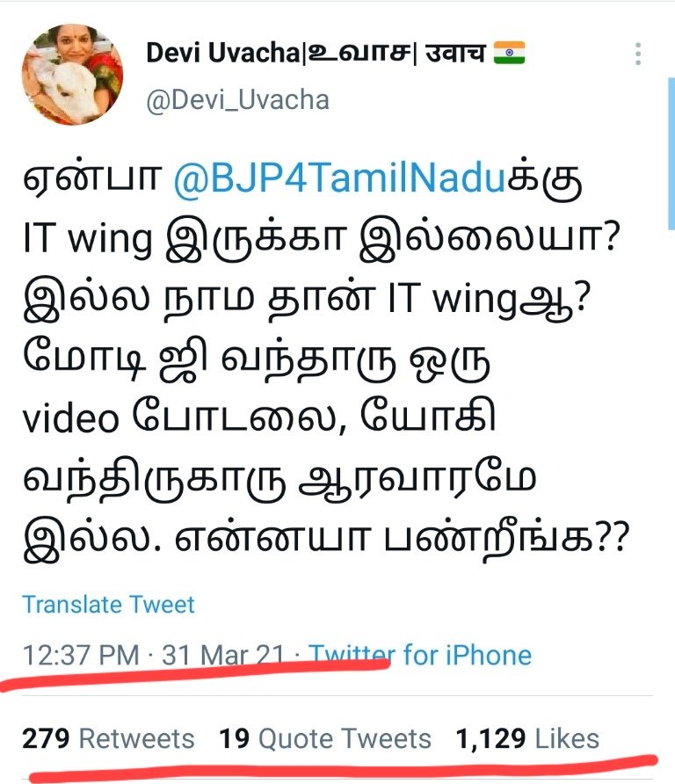The height and width of the screenshot is (784, 675).
Task: Click the 31 Mar 21 date
Action: tap(223, 655)
